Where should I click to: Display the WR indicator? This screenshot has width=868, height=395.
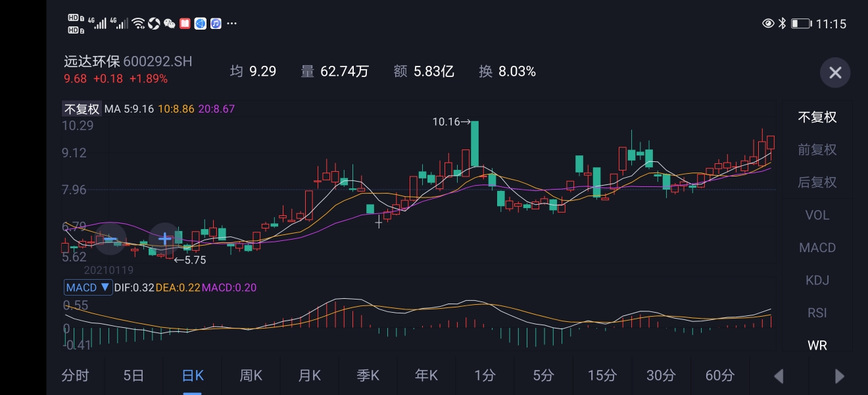pyautogui.click(x=817, y=345)
